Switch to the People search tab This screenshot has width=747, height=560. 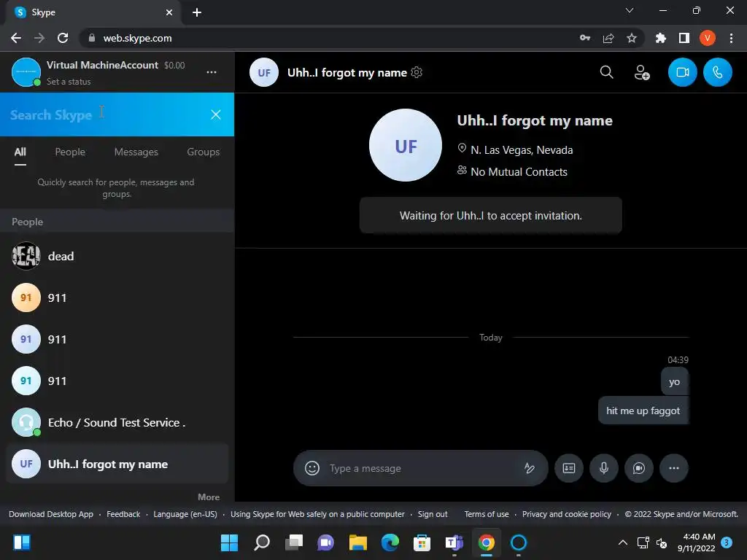[x=70, y=152]
